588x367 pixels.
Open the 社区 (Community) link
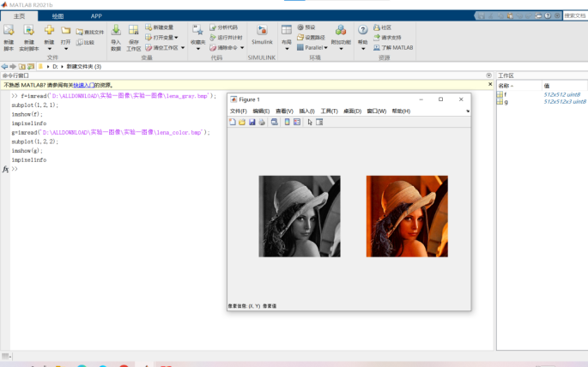point(383,27)
